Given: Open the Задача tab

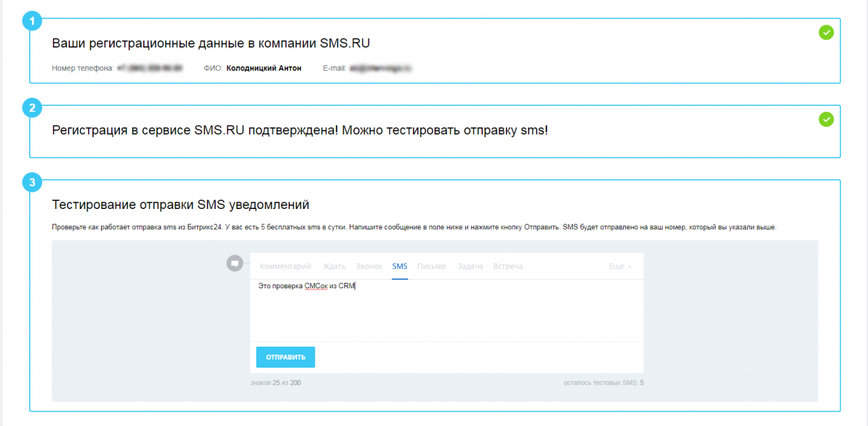Looking at the screenshot, I should click(470, 267).
